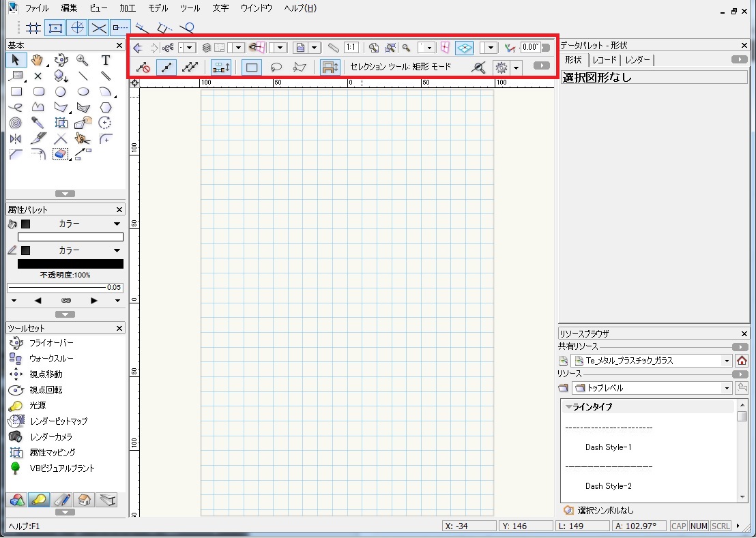Expand the Basic palette down arrow

point(65,194)
